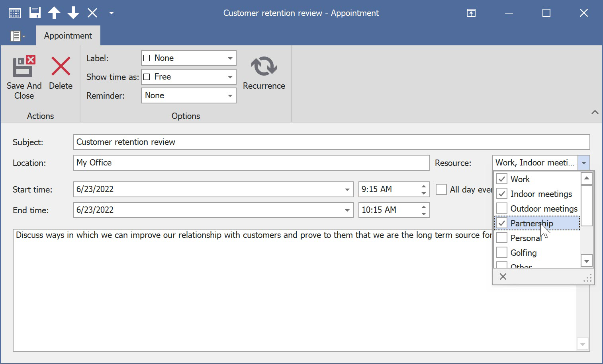Check the Outdoor meetings resource
Screen dimensions: 603x364
502,208
